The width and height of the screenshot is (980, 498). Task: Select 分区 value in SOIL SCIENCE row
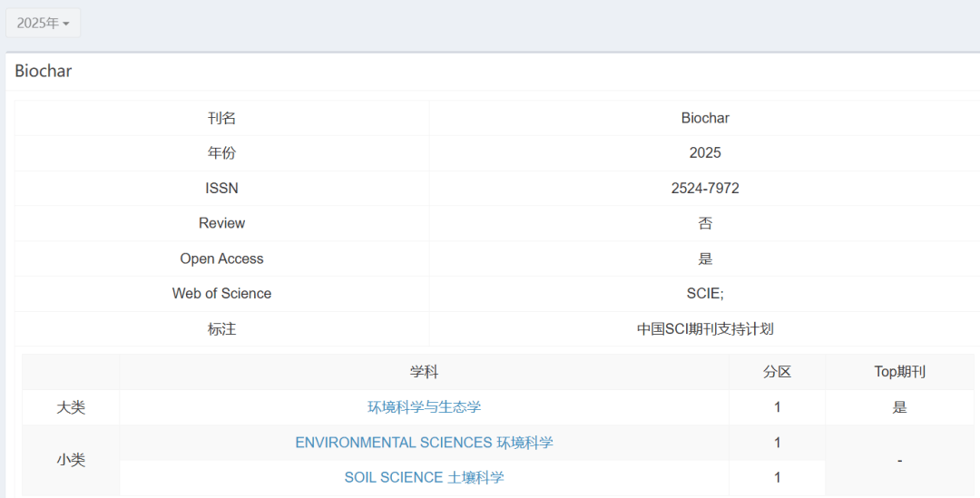click(777, 478)
